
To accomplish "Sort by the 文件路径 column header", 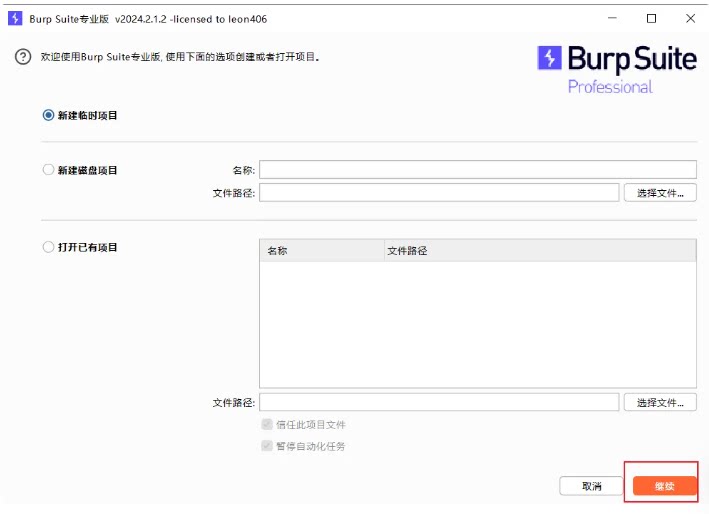I will (540, 250).
